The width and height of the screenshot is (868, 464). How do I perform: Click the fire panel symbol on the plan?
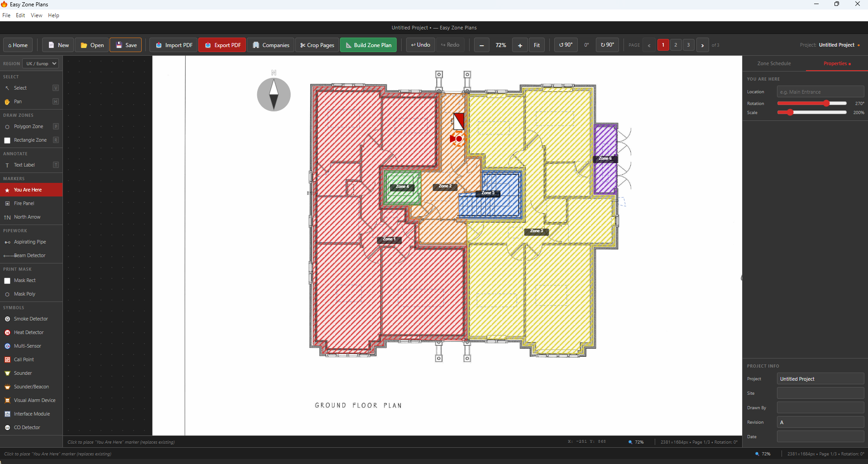459,121
